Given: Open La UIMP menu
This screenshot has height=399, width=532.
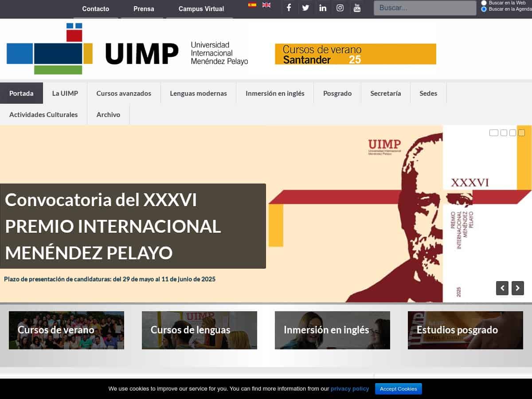Looking at the screenshot, I should (65, 93).
